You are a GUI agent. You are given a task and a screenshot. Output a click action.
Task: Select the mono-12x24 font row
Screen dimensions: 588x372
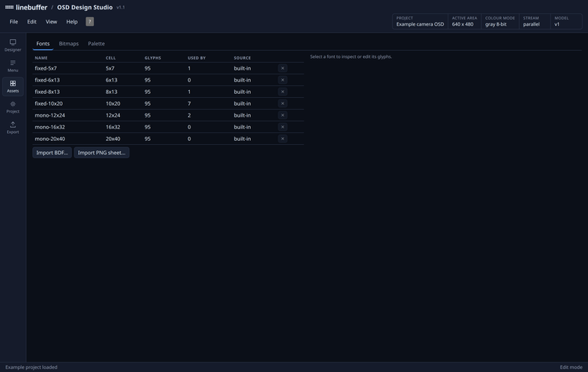click(x=168, y=115)
